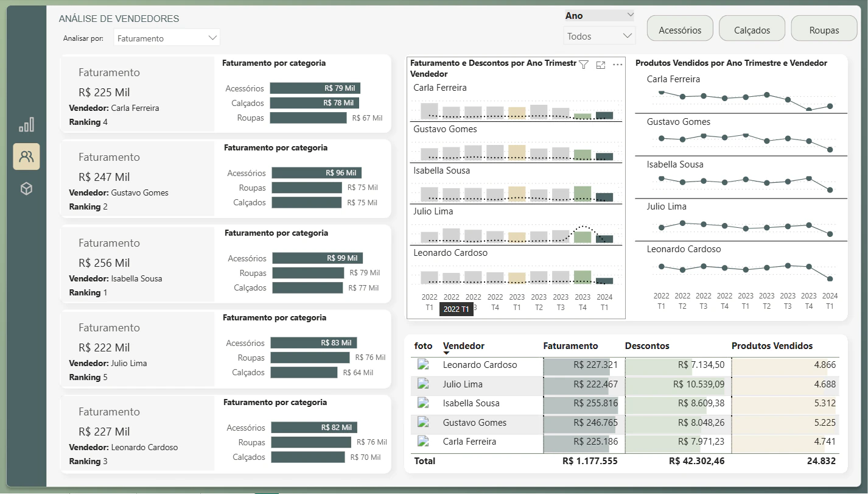Open more options ellipsis on Faturamento e Descontos chart

tap(618, 65)
